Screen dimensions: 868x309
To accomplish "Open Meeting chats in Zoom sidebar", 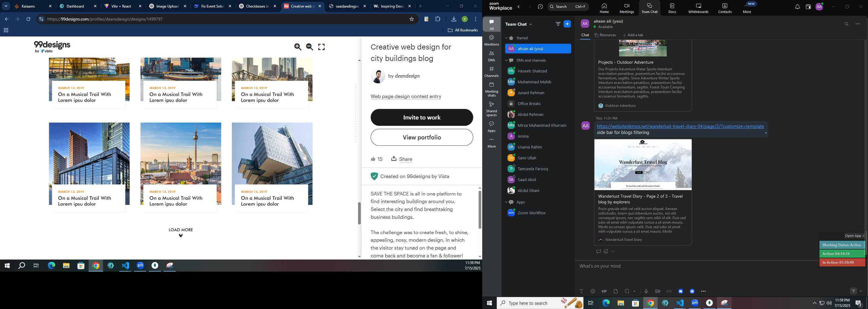I will pos(492,89).
